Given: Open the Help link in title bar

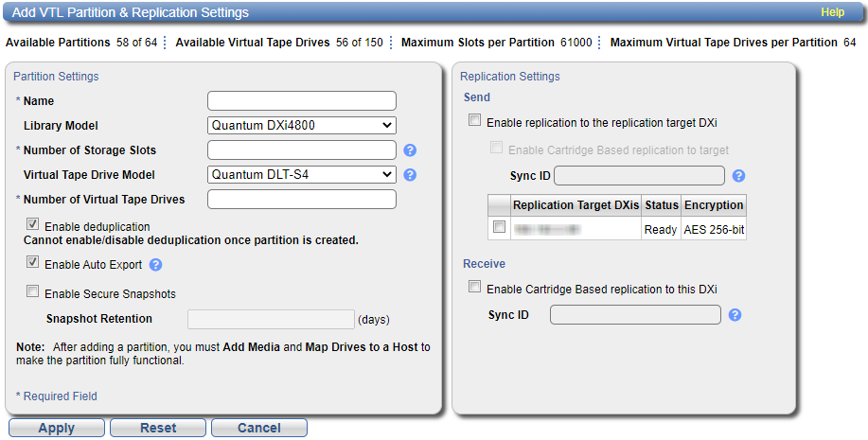Looking at the screenshot, I should point(832,12).
